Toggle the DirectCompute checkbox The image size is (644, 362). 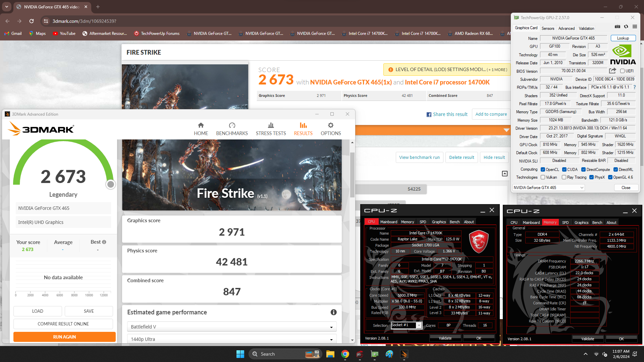[x=583, y=170]
